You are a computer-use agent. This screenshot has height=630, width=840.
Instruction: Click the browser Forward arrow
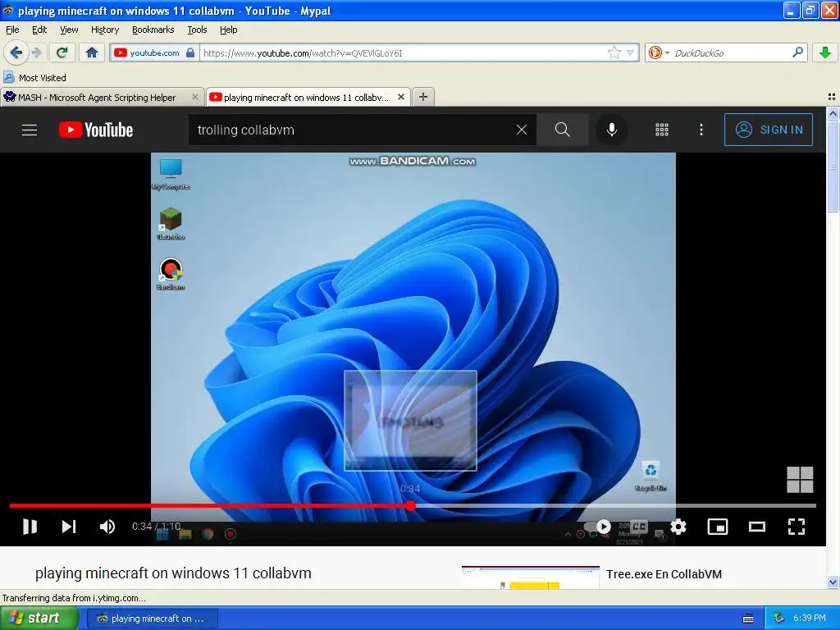click(36, 52)
